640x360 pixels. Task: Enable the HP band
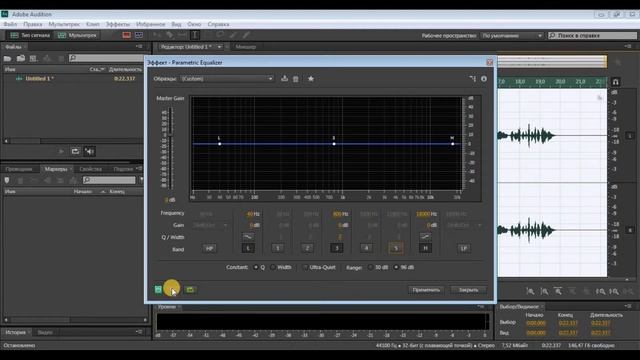click(209, 248)
